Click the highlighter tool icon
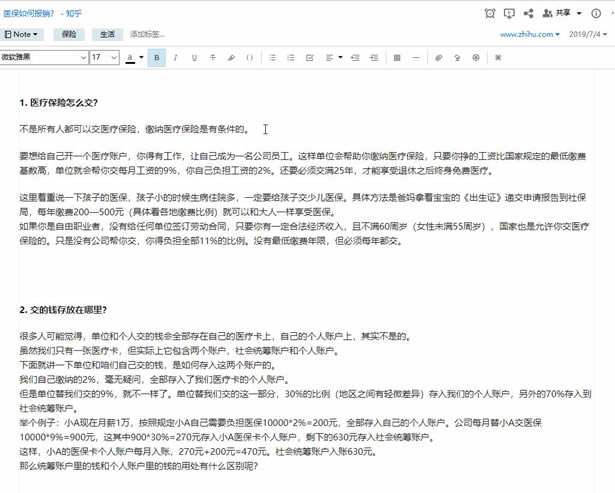 tap(231, 58)
